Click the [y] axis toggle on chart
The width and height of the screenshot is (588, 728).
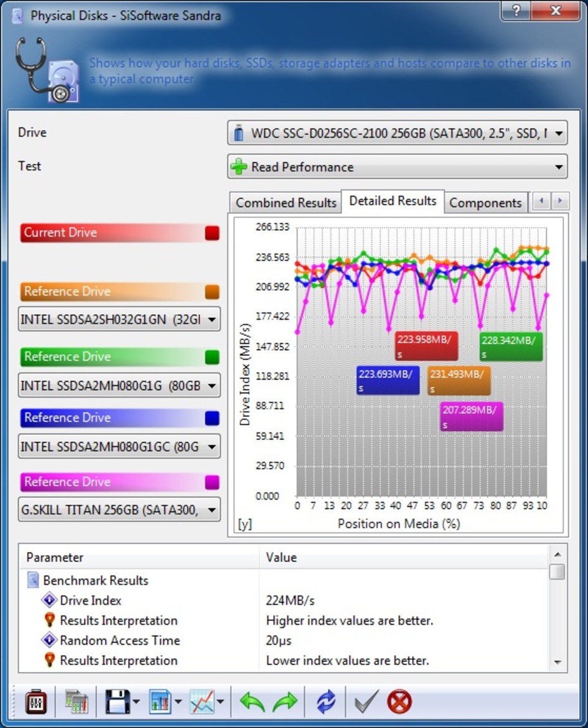[245, 524]
